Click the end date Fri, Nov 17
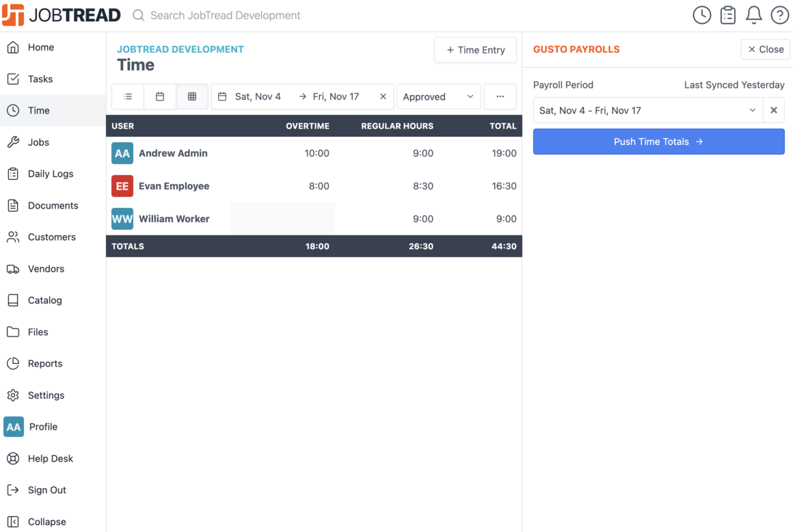The height and width of the screenshot is (532, 793). 336,96
